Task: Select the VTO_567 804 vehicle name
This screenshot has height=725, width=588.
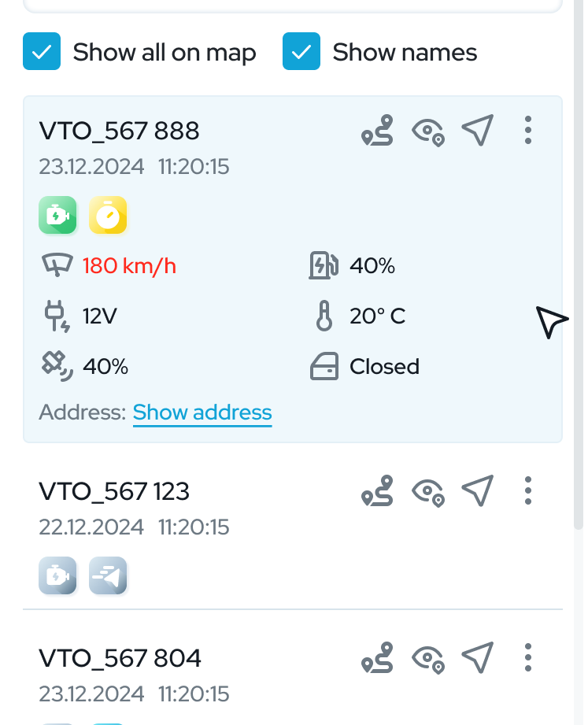Action: click(120, 658)
